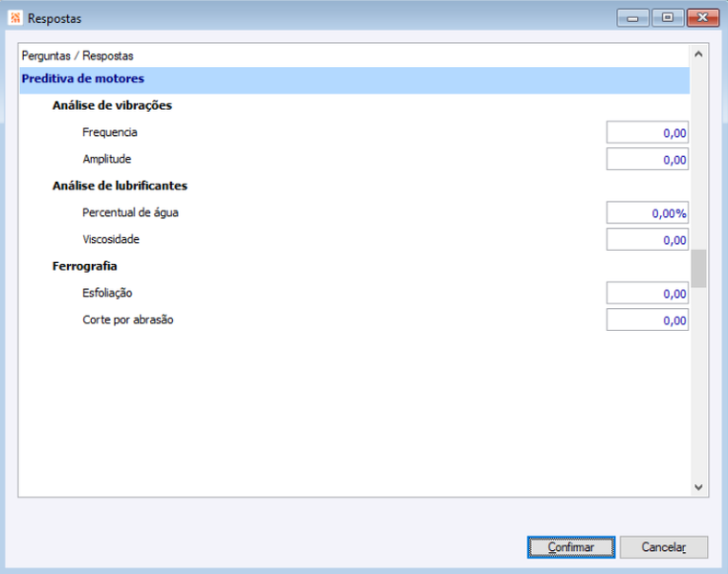Click the Ferrografia section heading
Viewport: 728px width, 574px height.
[84, 267]
